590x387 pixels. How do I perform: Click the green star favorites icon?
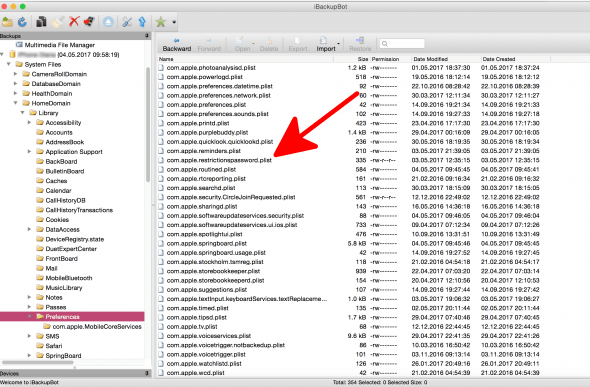click(161, 22)
